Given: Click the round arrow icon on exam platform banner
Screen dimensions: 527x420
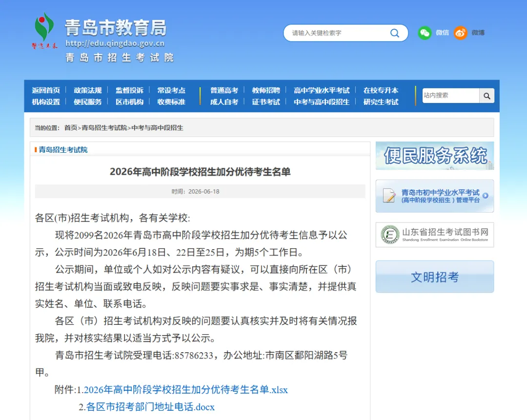Looking at the screenshot, I should pos(486,196).
